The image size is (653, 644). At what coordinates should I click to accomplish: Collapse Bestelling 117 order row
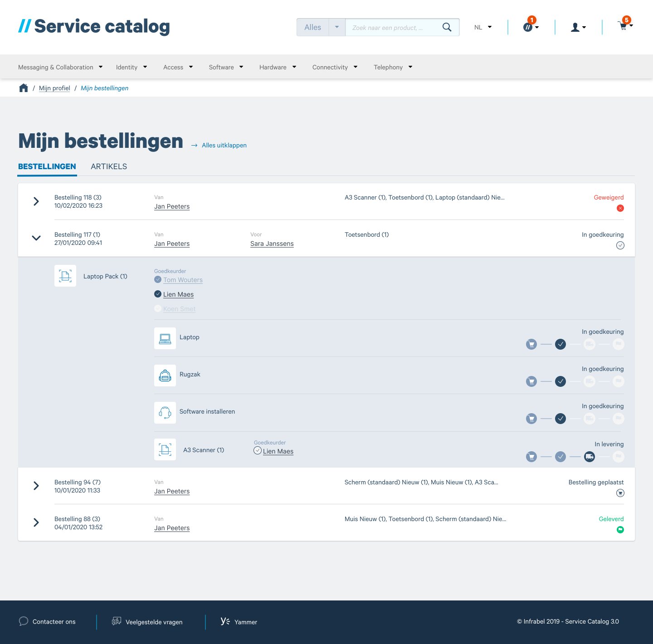pyautogui.click(x=36, y=238)
